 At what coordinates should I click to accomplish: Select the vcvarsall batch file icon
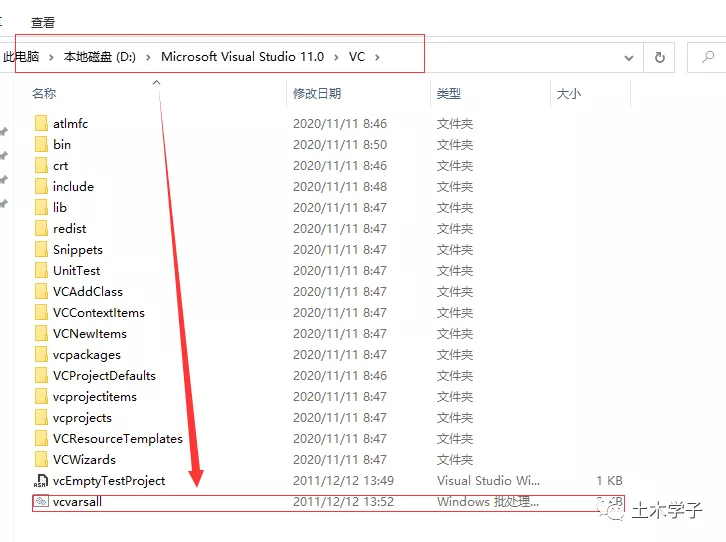pyautogui.click(x=41, y=501)
